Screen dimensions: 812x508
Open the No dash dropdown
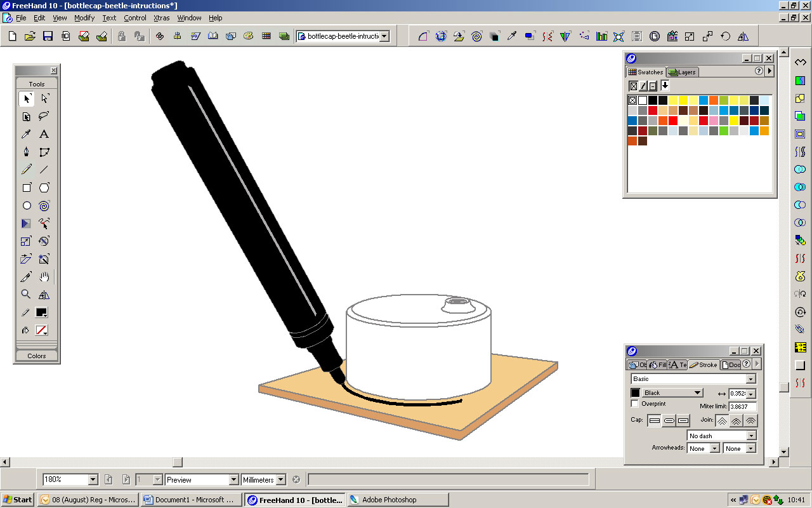751,435
